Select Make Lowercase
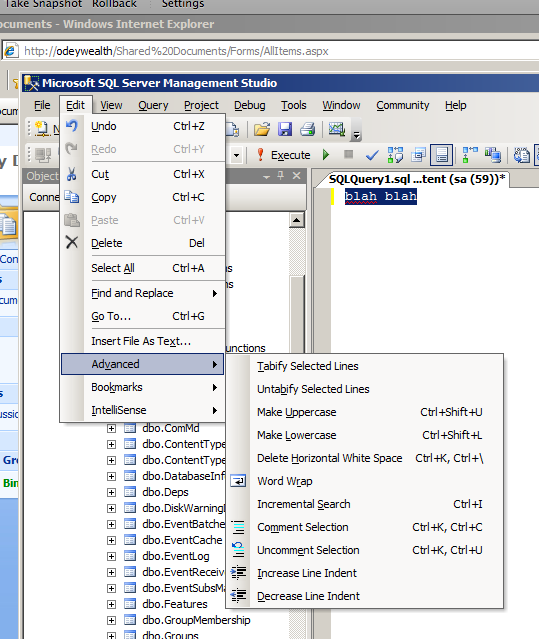Viewport: 539px width, 639px height. (x=365, y=435)
